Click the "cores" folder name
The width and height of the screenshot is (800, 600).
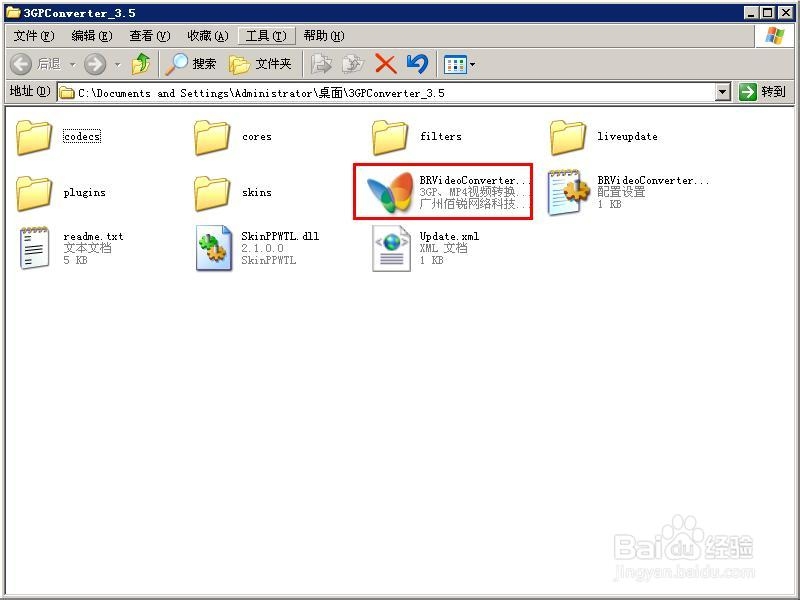pyautogui.click(x=257, y=137)
